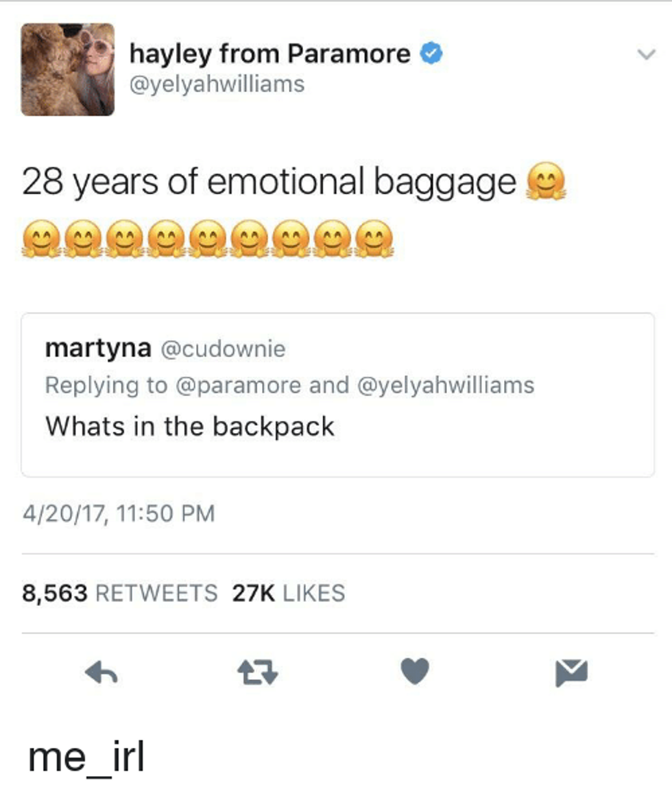Click the tweet text '28 years of emotional baggage'
672x796 pixels.
click(269, 183)
